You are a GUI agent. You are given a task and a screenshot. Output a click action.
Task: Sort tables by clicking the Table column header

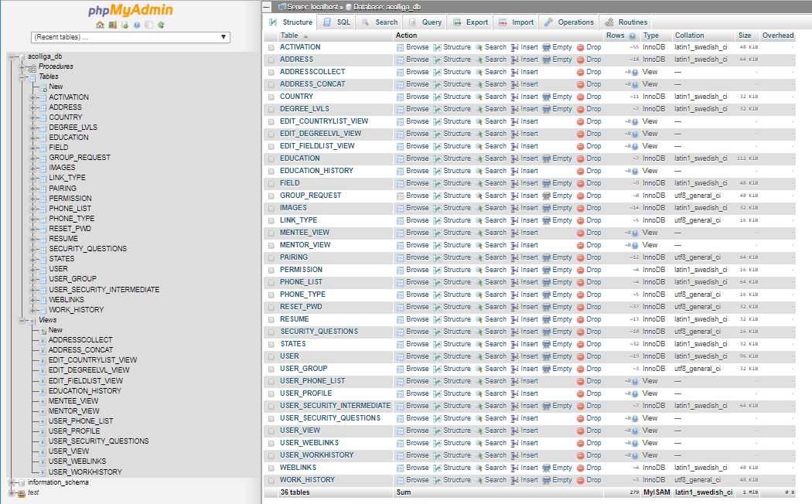[x=290, y=36]
